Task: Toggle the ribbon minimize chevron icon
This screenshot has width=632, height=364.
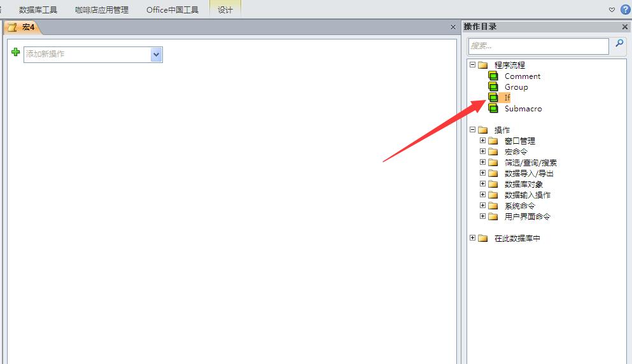Action: pyautogui.click(x=612, y=10)
